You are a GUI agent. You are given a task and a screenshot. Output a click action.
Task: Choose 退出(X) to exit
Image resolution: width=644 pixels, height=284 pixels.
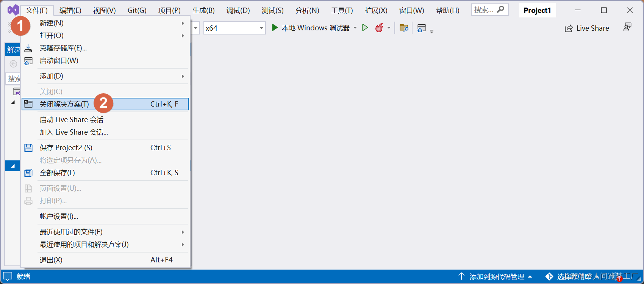tap(105, 260)
